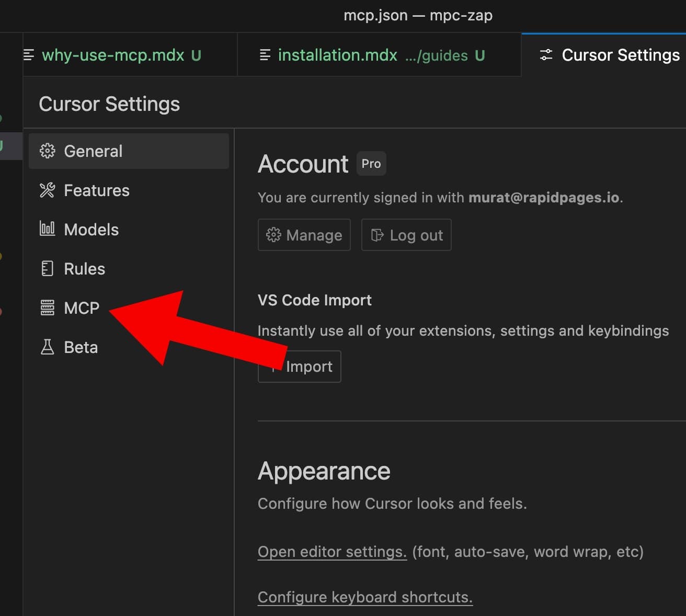This screenshot has width=686, height=616.
Task: Click the Appearance section heading
Action: 324,471
